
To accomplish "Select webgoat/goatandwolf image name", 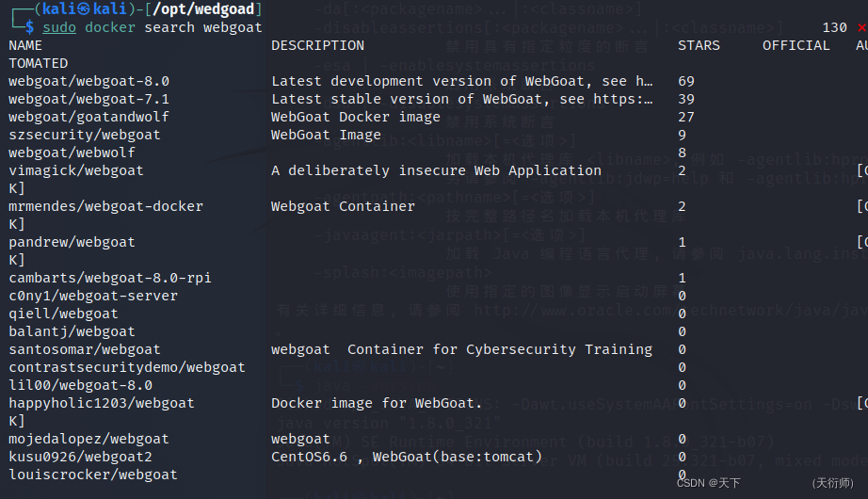I will pos(89,117).
